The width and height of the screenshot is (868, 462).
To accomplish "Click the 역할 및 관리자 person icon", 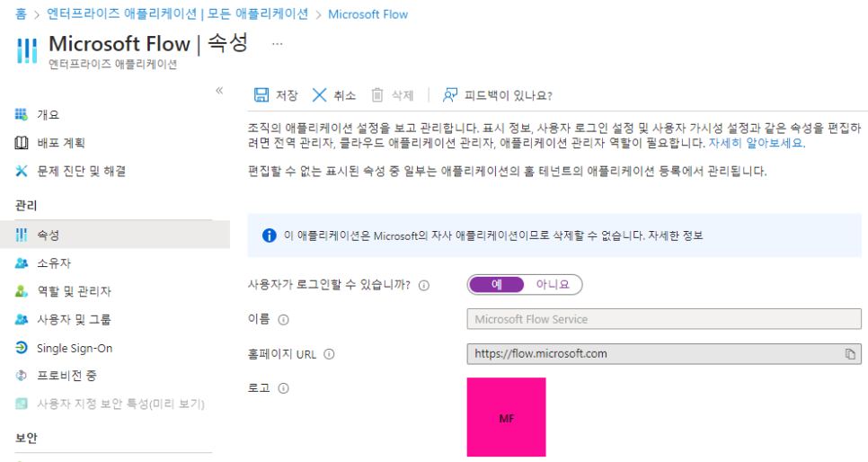I will [x=21, y=291].
